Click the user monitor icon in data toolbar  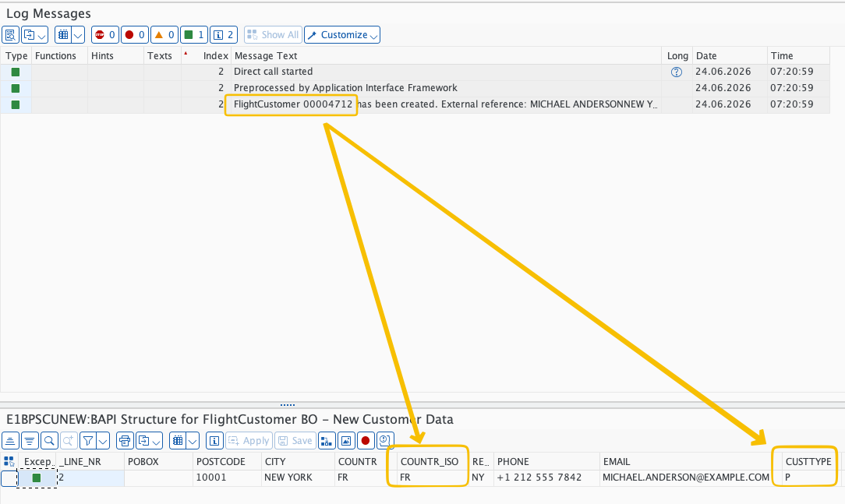coord(385,440)
